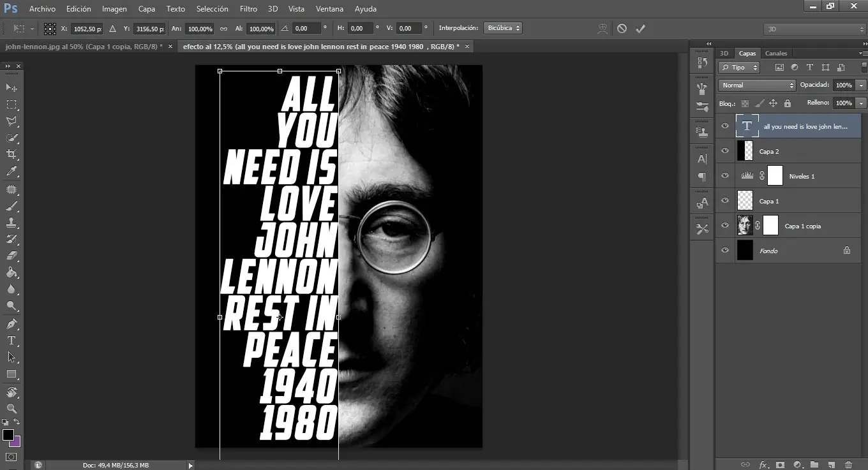Open the Filtro menu
868x470 pixels.
click(x=248, y=9)
